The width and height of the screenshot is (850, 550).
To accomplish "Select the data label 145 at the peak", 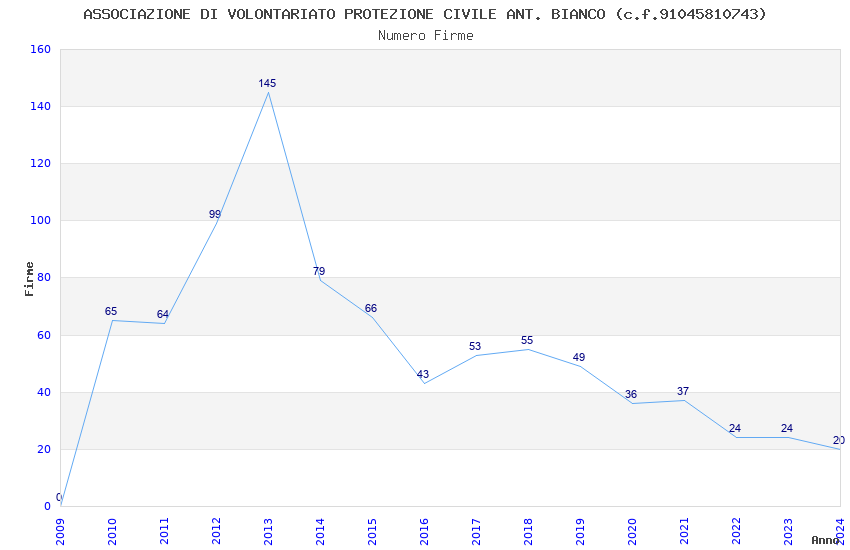I will 267,83.
